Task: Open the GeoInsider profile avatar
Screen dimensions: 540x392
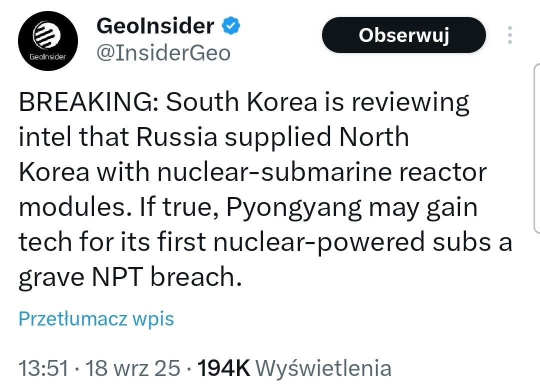Action: coord(48,43)
